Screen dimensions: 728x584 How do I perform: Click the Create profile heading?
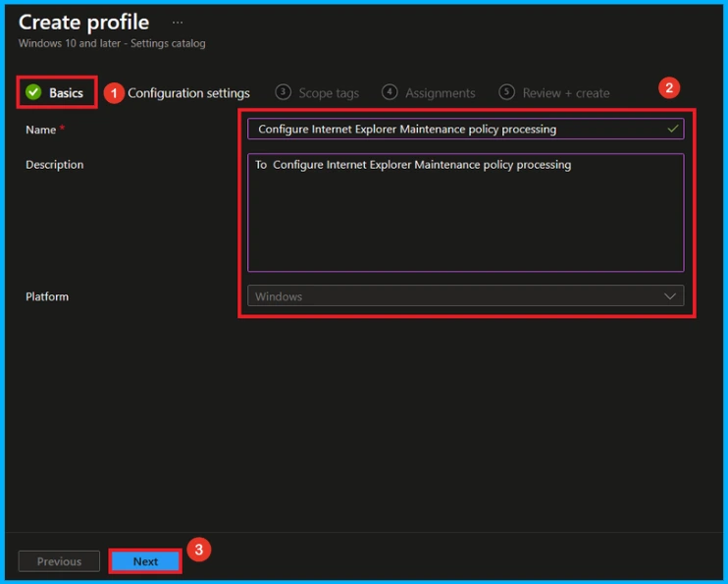[84, 23]
